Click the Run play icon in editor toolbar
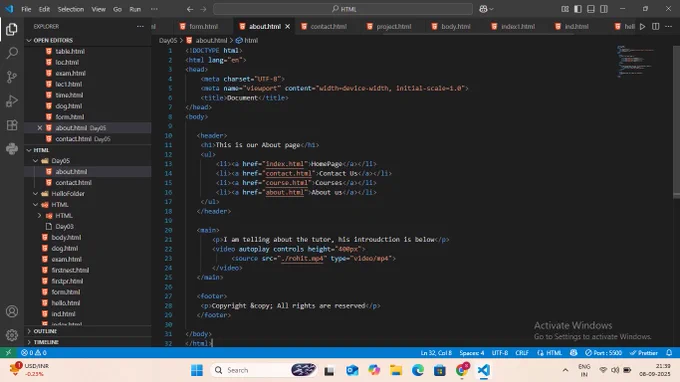Image resolution: width=680 pixels, height=382 pixels. (642, 26)
